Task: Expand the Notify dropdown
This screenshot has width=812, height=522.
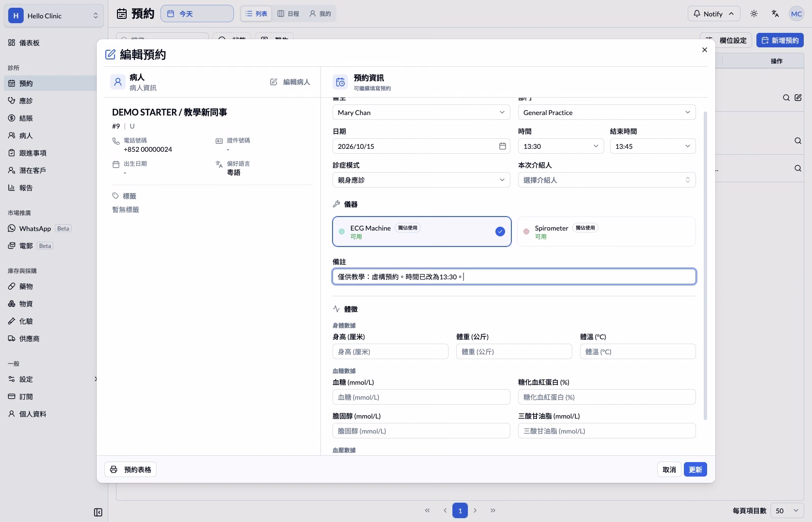Action: coord(714,14)
